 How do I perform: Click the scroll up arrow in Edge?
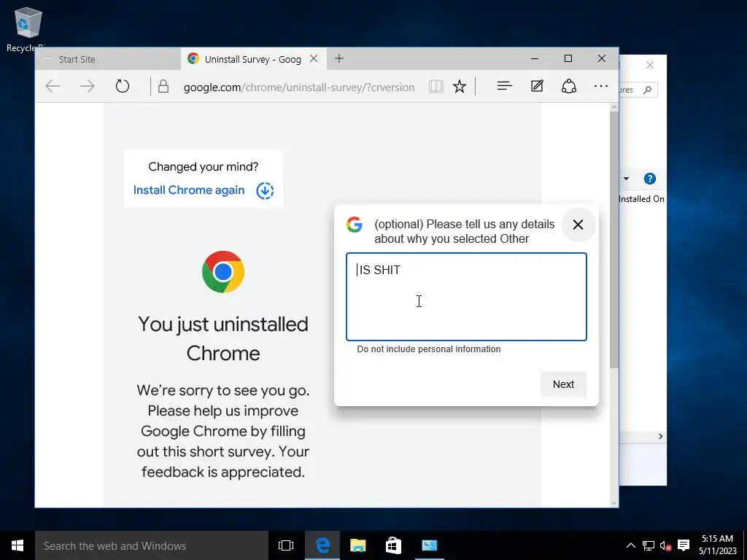click(x=614, y=108)
